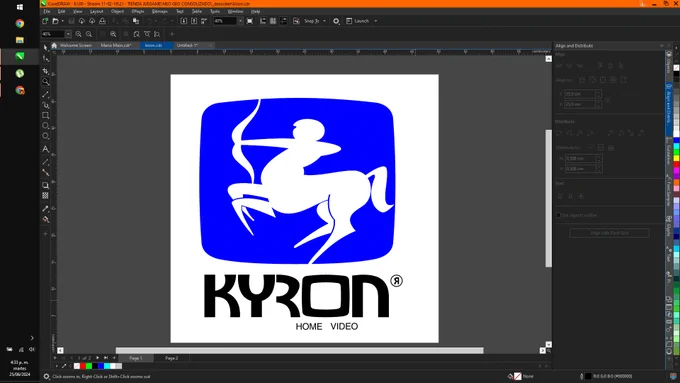Select the Ellipse tool
This screenshot has width=680, height=383.
tap(46, 126)
